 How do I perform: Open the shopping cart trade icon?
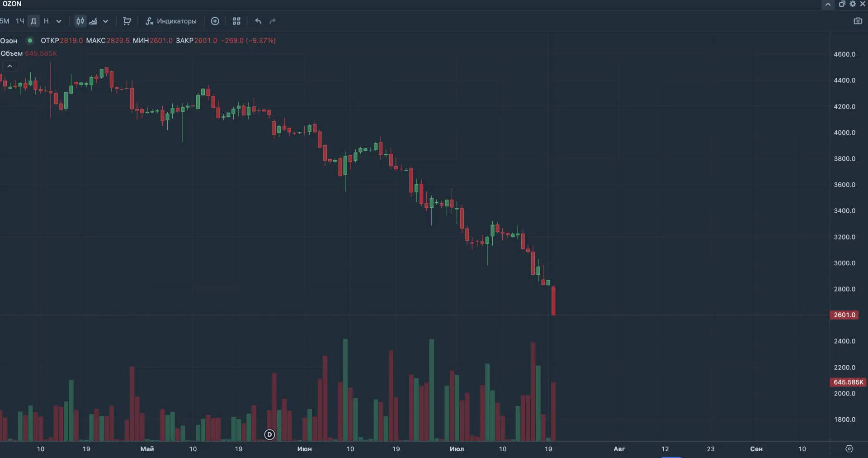(x=127, y=21)
